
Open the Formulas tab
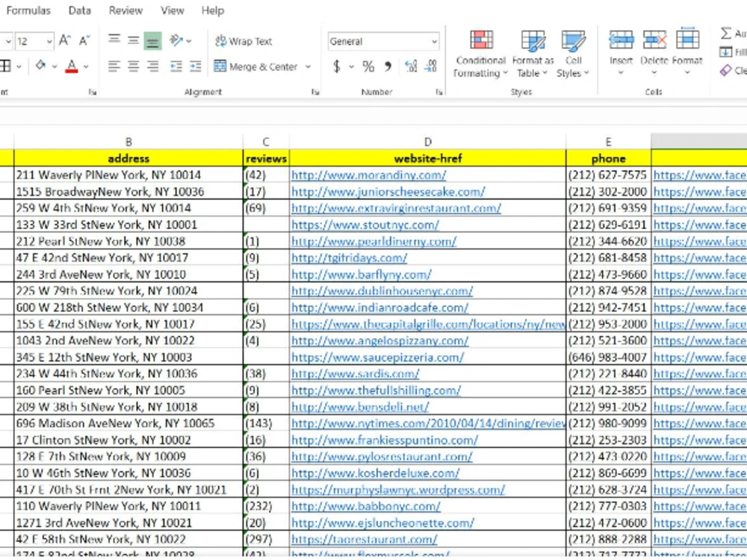(x=28, y=10)
